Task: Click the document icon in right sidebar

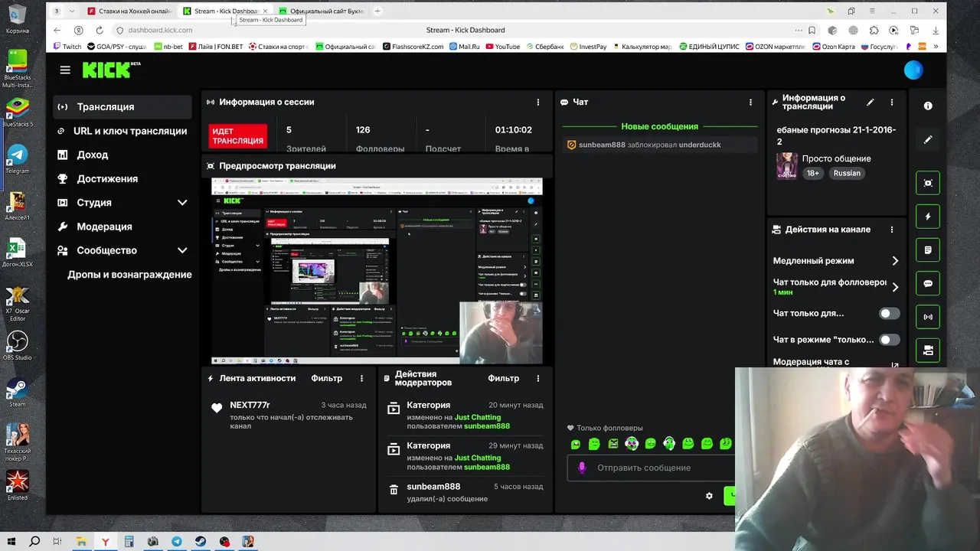Action: (928, 249)
